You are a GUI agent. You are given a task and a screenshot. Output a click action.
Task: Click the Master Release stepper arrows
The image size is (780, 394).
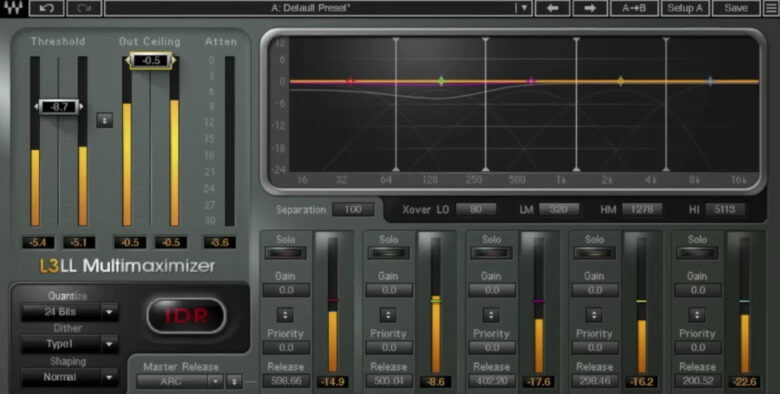pyautogui.click(x=234, y=382)
